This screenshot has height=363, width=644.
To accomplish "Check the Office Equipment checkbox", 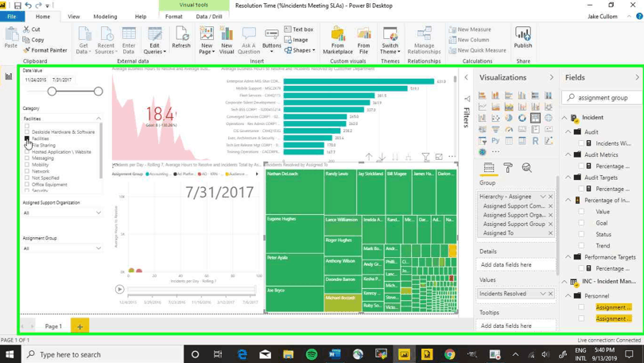I will [x=27, y=185].
